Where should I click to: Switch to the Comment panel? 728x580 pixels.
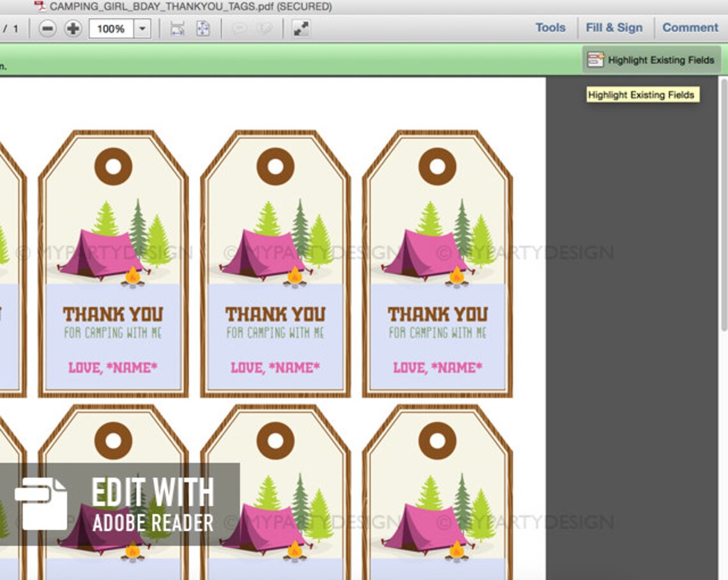(x=689, y=27)
